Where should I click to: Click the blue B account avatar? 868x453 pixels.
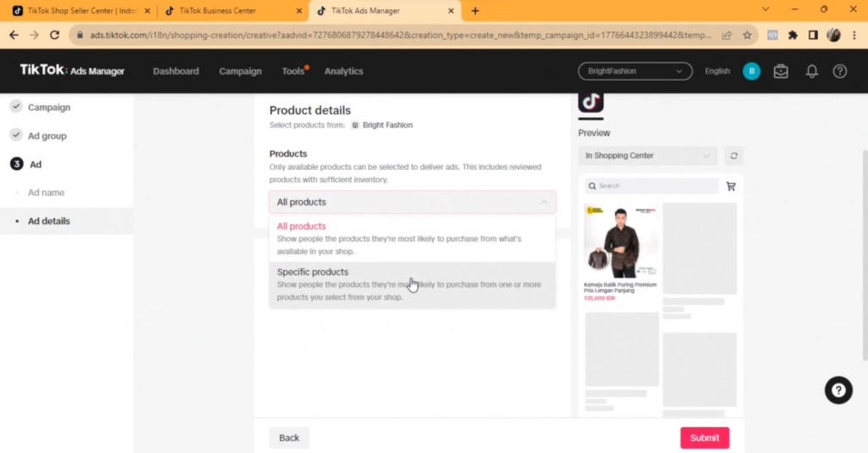coord(751,71)
